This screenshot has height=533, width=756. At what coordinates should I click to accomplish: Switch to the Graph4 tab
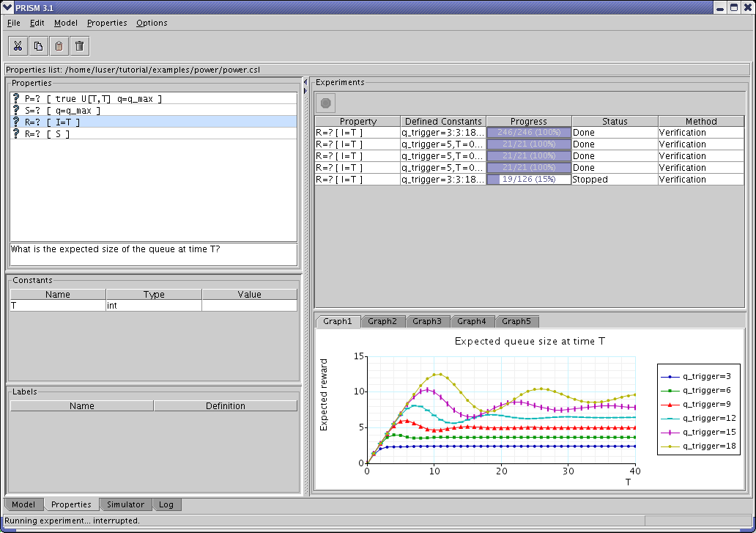pyautogui.click(x=472, y=321)
